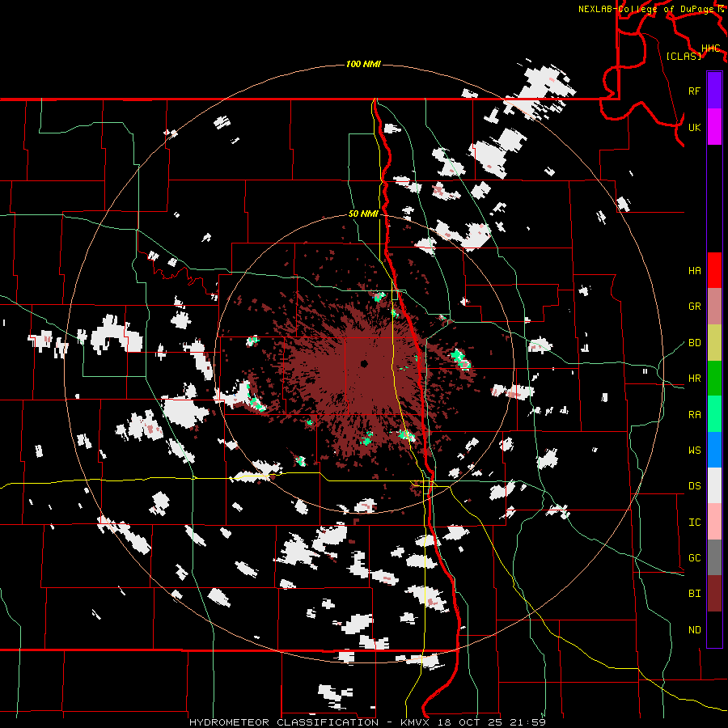Click the ND black legend swatch
This screenshot has width=728, height=728.
click(x=714, y=629)
